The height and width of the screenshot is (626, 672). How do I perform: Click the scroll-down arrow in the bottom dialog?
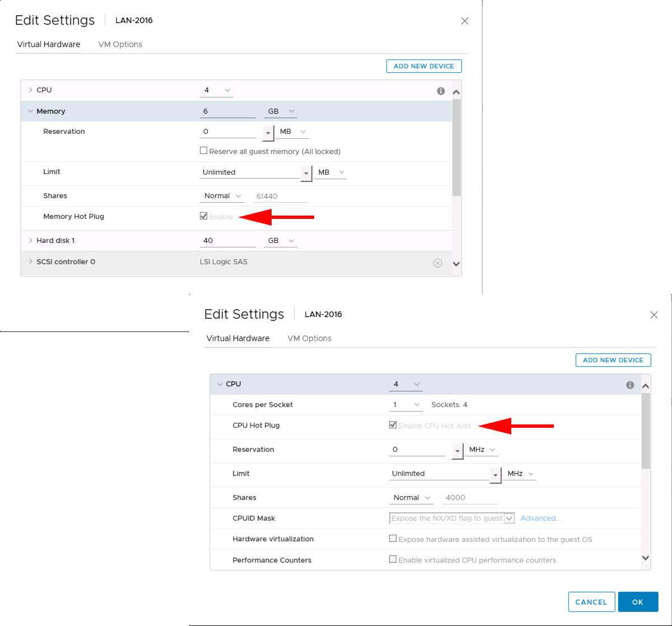pos(645,558)
